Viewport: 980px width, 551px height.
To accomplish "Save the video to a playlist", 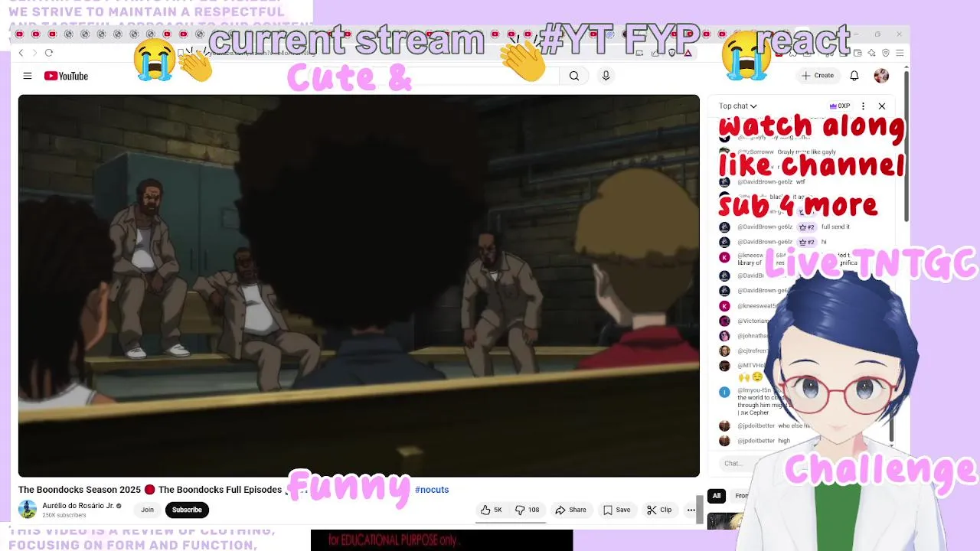I will coord(616,510).
